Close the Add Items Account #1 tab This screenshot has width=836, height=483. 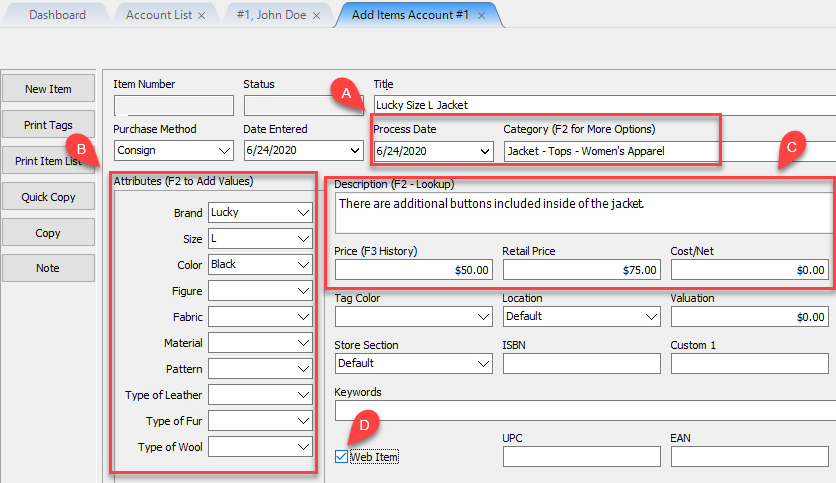[481, 16]
